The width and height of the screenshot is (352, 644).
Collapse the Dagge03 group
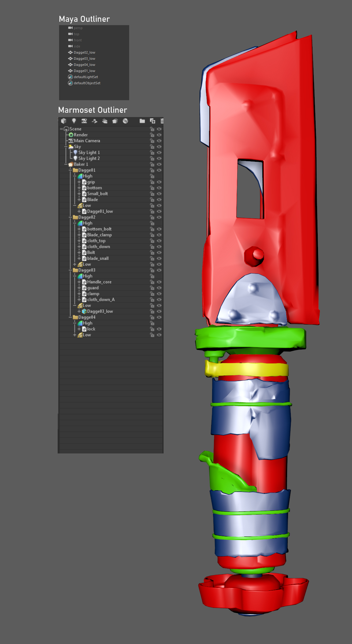point(70,270)
